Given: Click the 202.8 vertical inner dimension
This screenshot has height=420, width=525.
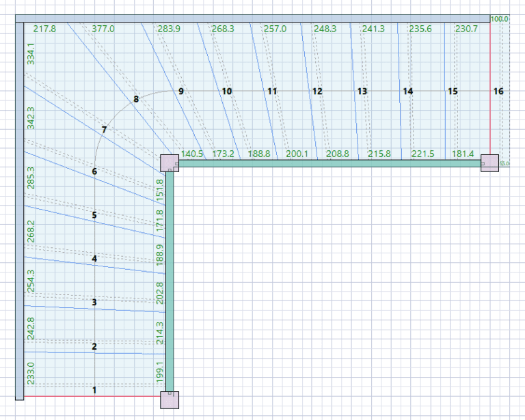Looking at the screenshot, I should (x=160, y=293).
